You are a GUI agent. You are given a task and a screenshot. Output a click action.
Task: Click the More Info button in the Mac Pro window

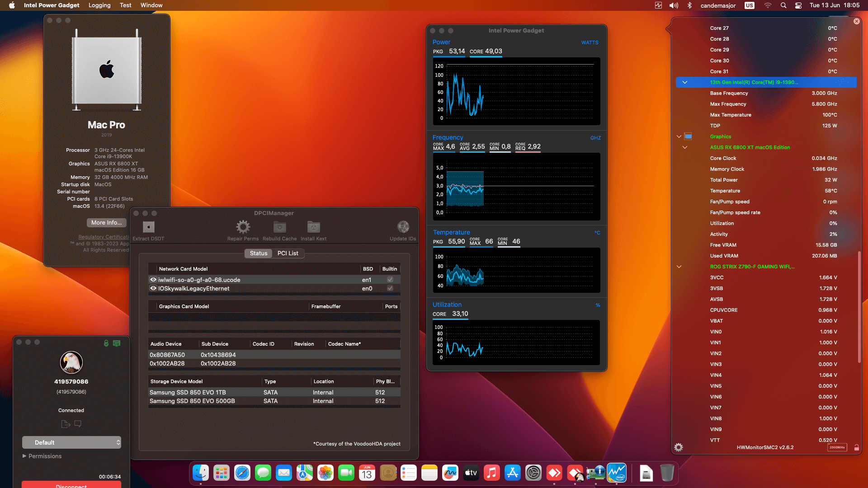(106, 222)
